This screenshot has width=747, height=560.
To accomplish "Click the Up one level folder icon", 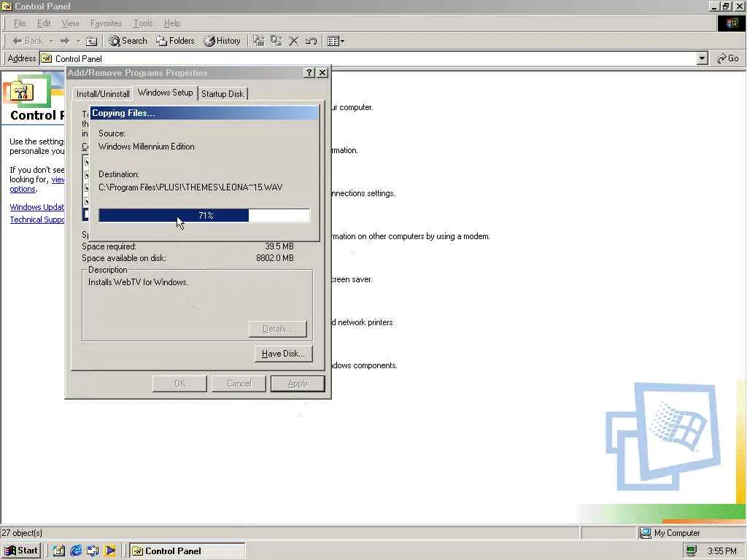I will point(91,41).
